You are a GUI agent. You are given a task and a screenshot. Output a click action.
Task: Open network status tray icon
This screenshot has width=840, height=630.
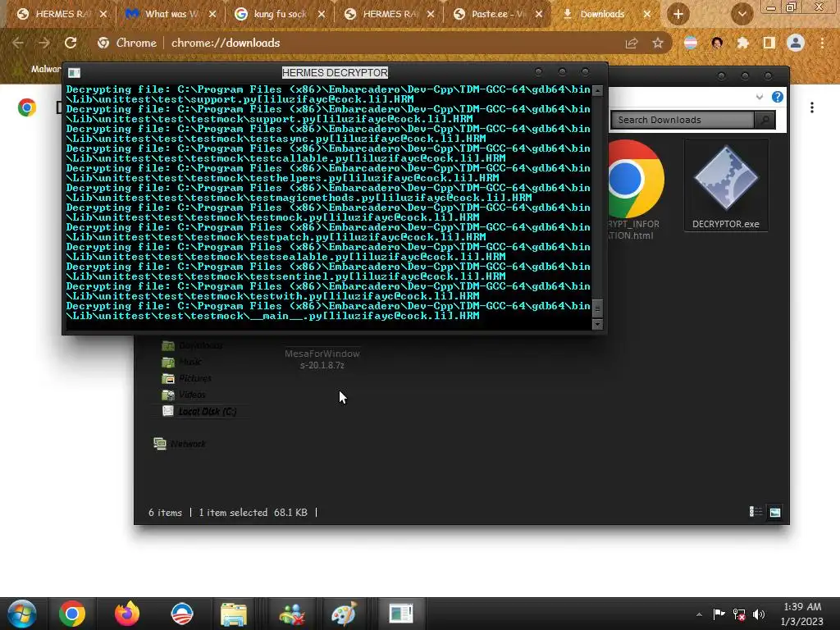(739, 614)
